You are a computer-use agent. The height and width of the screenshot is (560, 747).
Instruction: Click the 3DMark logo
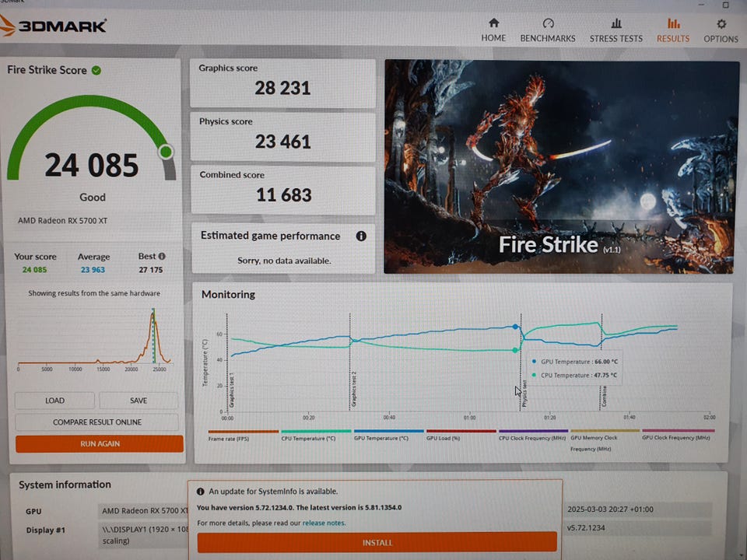point(53,26)
